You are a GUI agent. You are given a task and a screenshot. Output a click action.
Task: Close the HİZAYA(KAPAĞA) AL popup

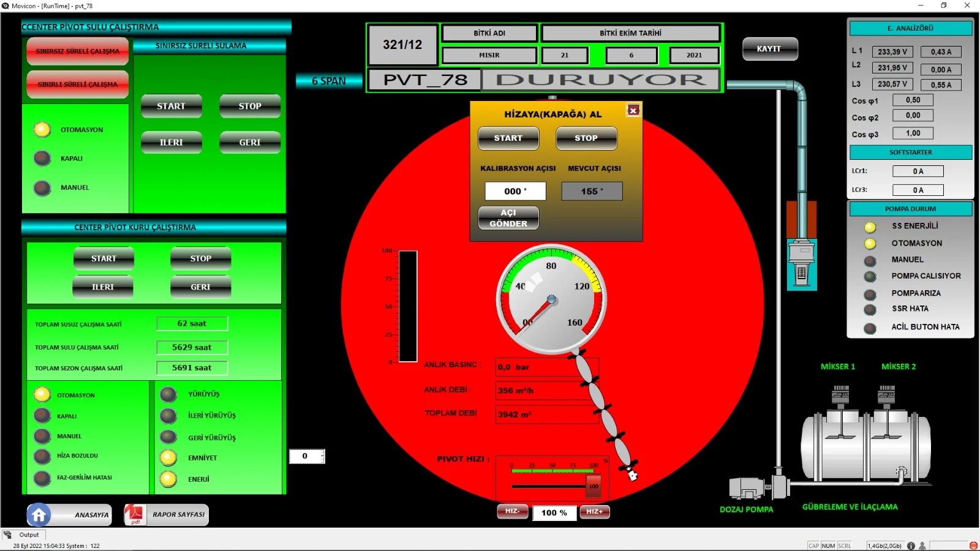633,110
